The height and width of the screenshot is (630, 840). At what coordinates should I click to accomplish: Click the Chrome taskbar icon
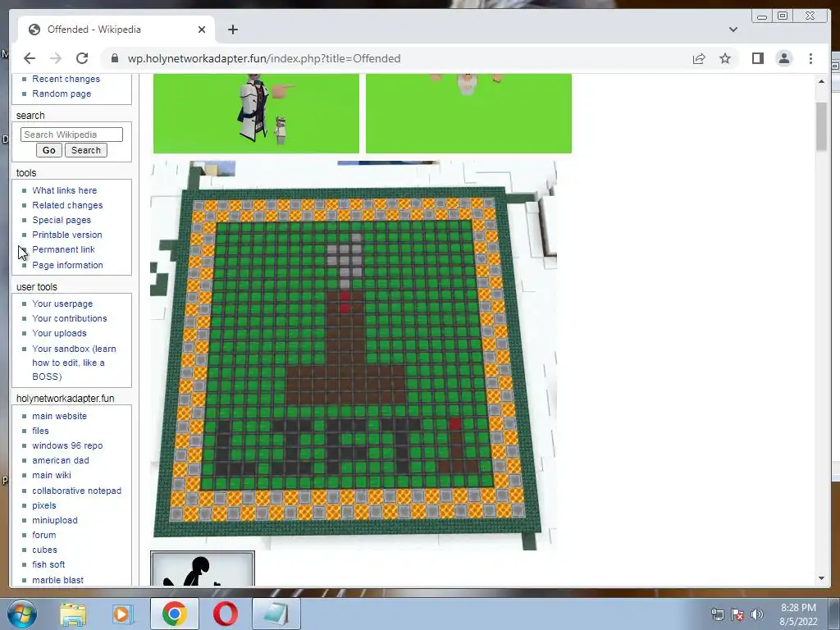(175, 614)
